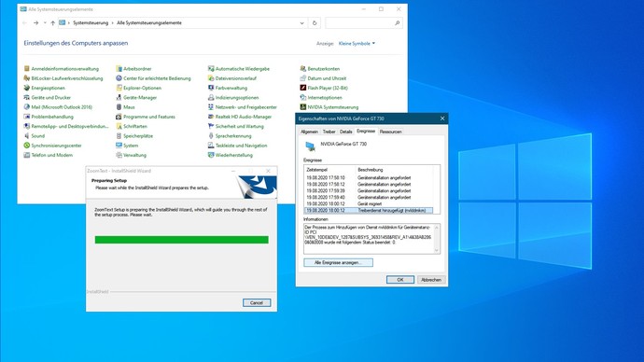Open the Benutzerkonten icon

point(302,68)
